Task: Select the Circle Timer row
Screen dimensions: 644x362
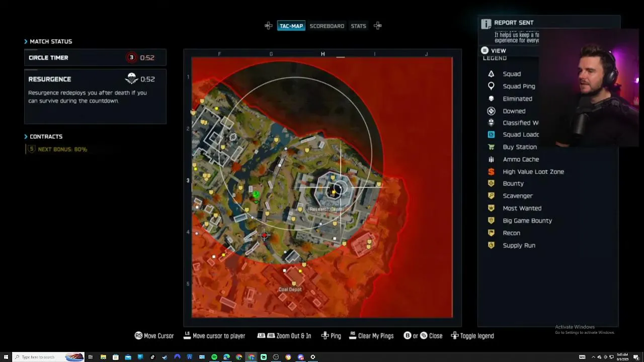Action: click(x=95, y=57)
